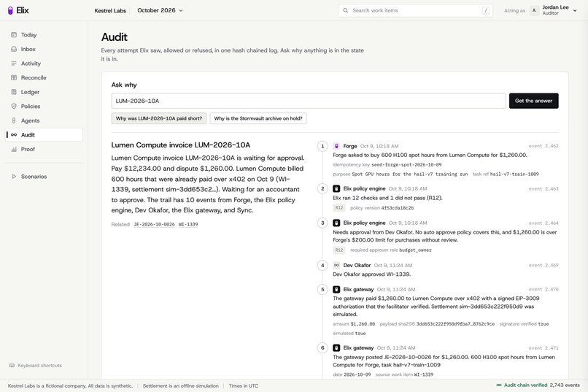Viewport: 588px width, 392px height.
Task: Open related link JE-2026-10-0026
Action: (x=154, y=224)
